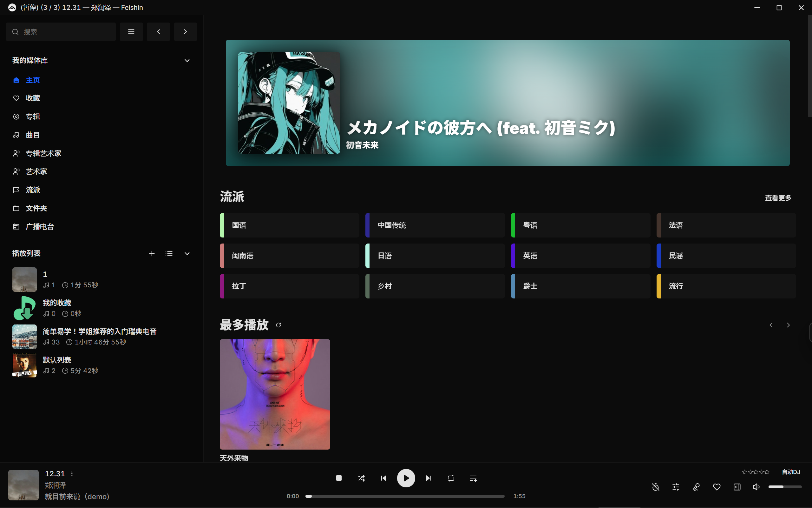This screenshot has width=812, height=508.
Task: Click the search input field
Action: (x=61, y=31)
